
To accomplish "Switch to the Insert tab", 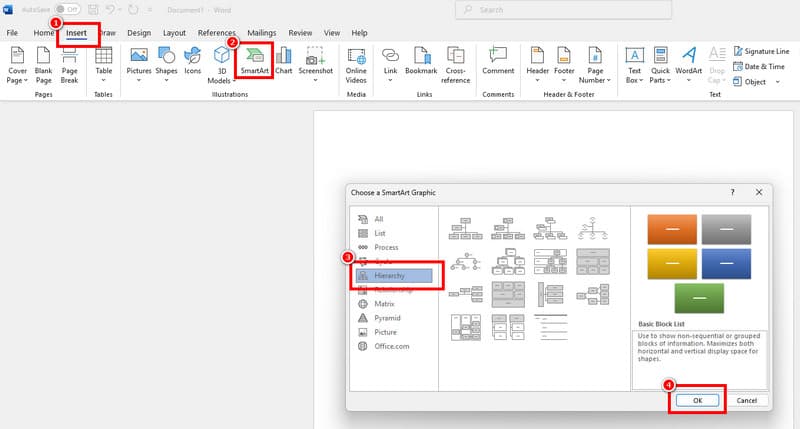I will [77, 33].
